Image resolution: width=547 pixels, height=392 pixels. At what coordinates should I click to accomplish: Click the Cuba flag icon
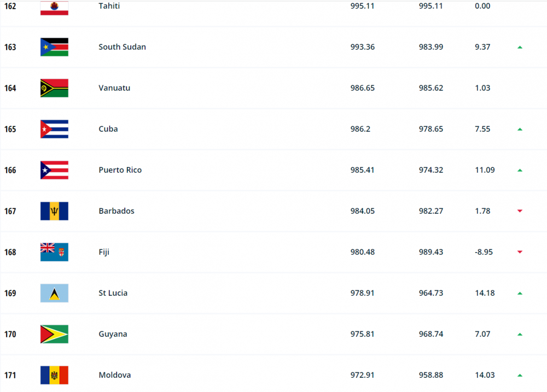pos(54,129)
